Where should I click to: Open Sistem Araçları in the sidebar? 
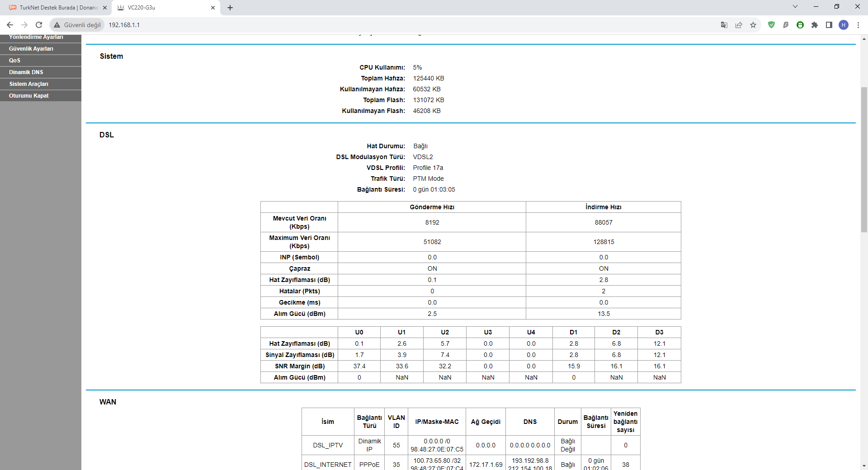pos(41,84)
